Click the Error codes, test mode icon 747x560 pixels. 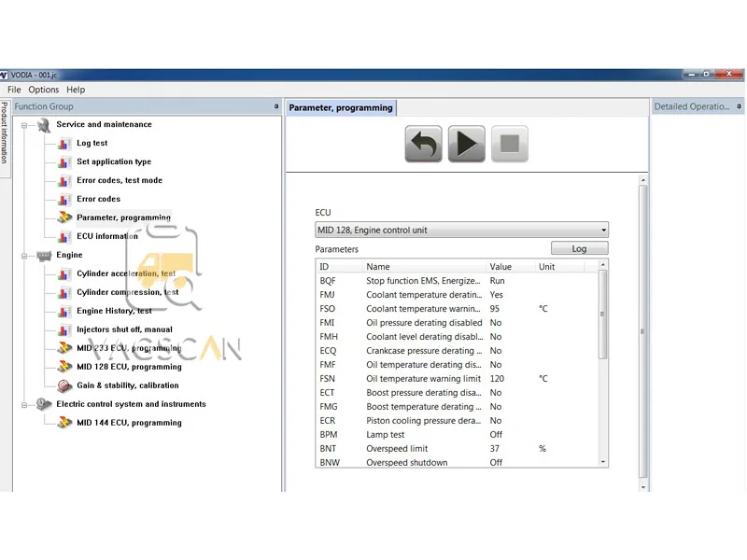coord(63,180)
